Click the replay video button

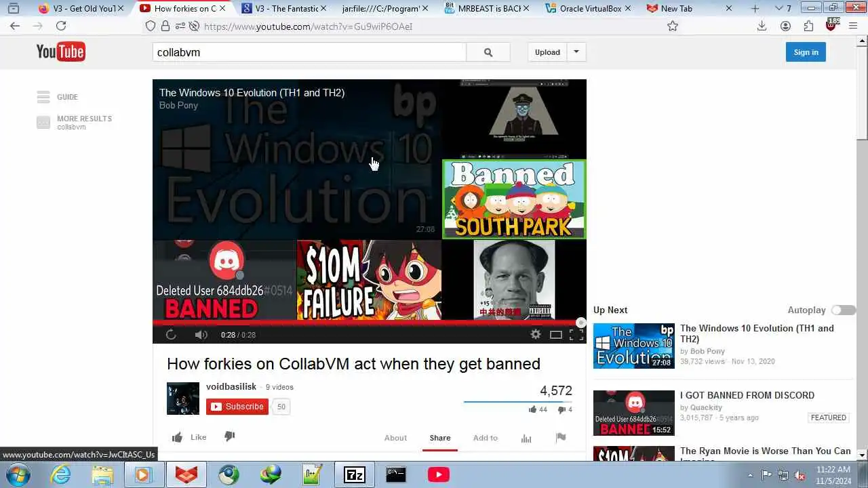171,334
